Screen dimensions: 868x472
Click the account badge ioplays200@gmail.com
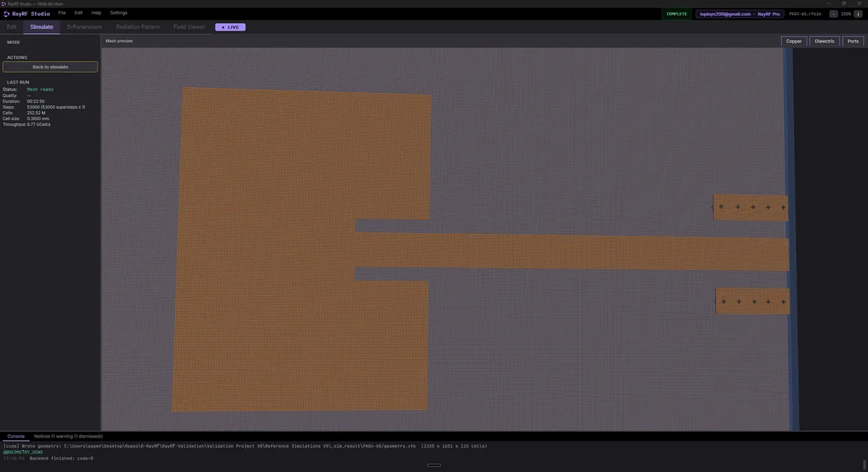tap(740, 14)
